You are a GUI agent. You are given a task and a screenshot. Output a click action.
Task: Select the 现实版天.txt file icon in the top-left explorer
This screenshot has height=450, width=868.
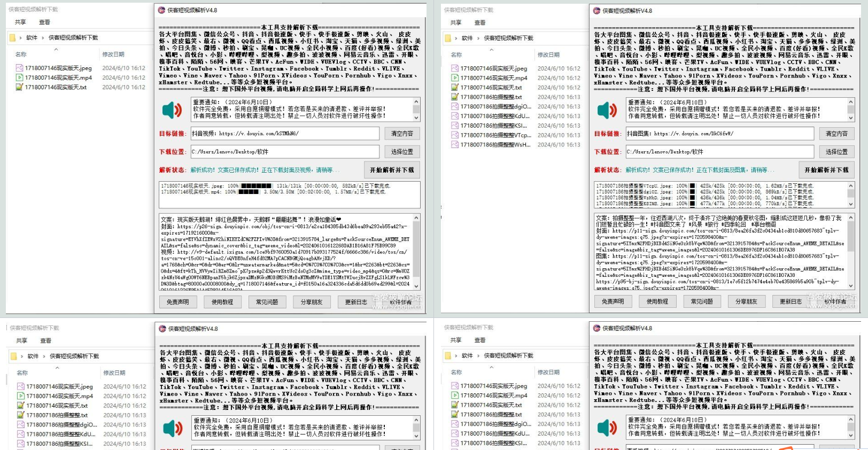point(20,87)
